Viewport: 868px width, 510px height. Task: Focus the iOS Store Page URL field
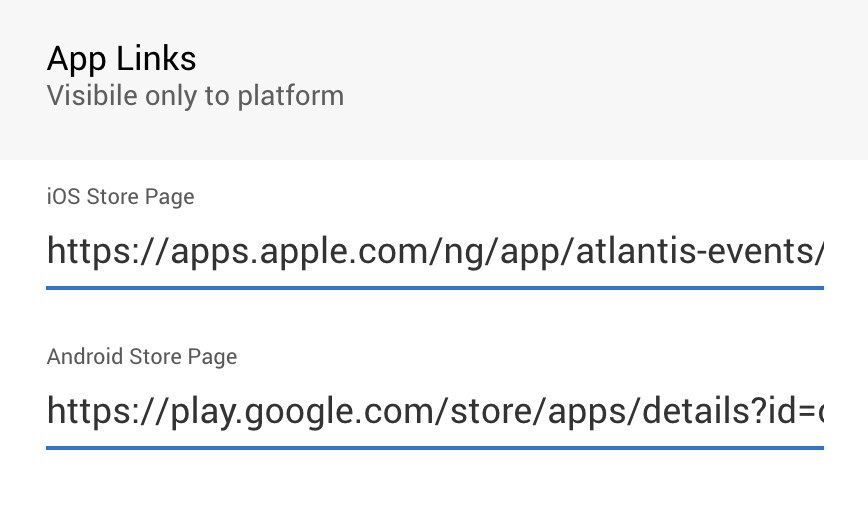click(435, 252)
